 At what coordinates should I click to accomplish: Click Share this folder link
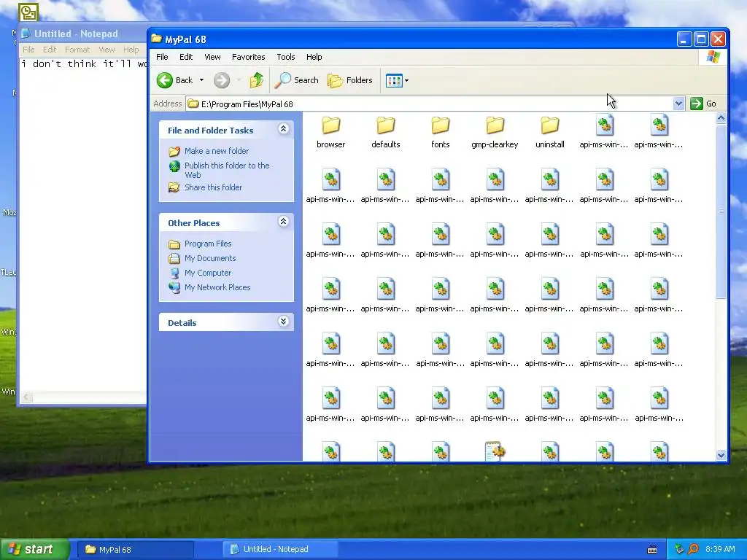(213, 187)
